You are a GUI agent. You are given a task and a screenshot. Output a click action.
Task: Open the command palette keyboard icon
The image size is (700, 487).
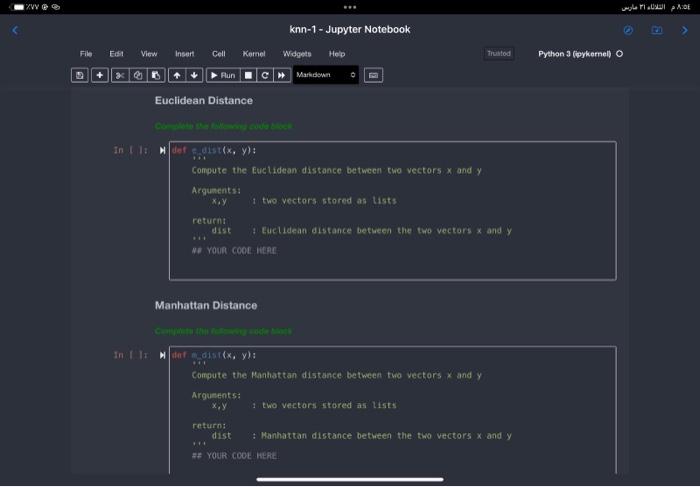373,75
